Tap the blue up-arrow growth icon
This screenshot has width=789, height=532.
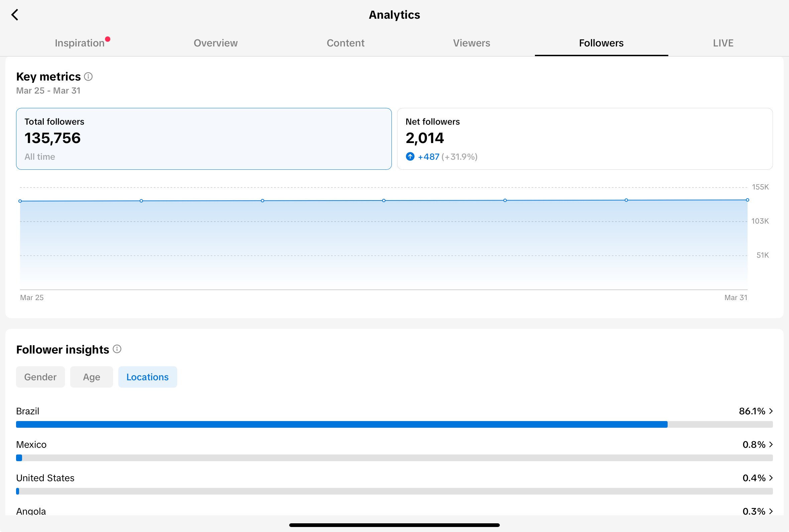pos(410,156)
